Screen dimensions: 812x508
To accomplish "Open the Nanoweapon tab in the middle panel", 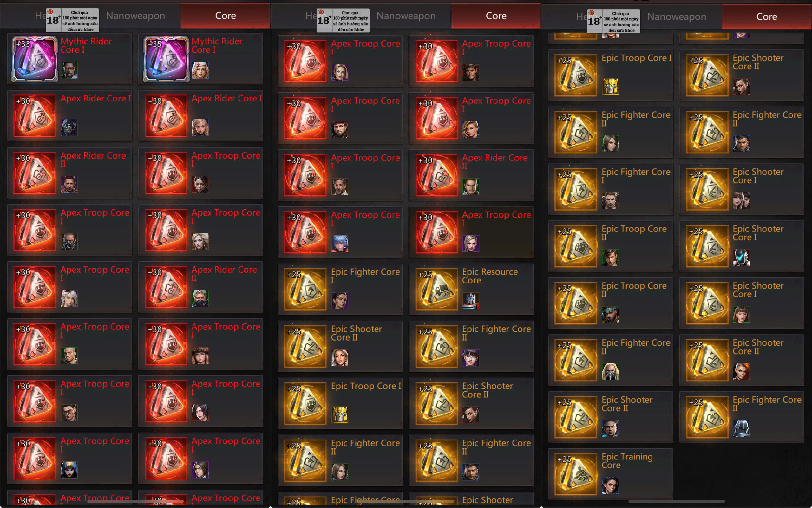I will tap(406, 16).
